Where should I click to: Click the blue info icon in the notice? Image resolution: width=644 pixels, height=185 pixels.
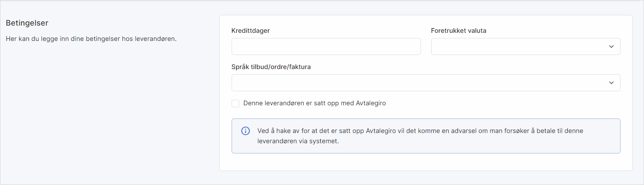coord(246,131)
